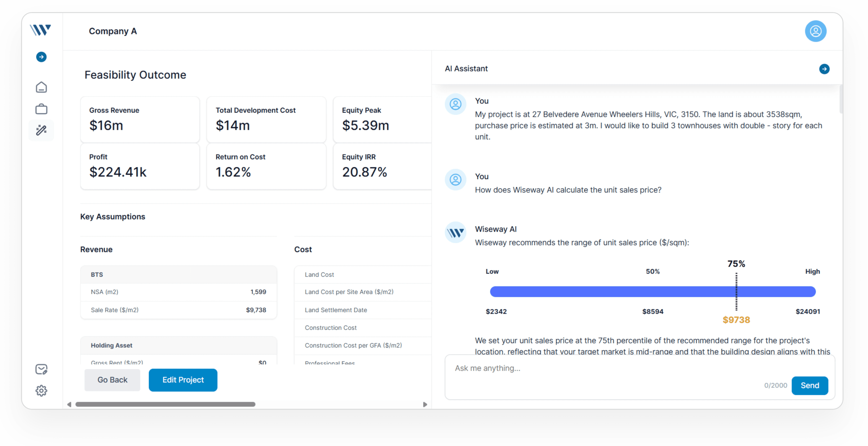Click the user avatar beside the second You message

pyautogui.click(x=456, y=179)
